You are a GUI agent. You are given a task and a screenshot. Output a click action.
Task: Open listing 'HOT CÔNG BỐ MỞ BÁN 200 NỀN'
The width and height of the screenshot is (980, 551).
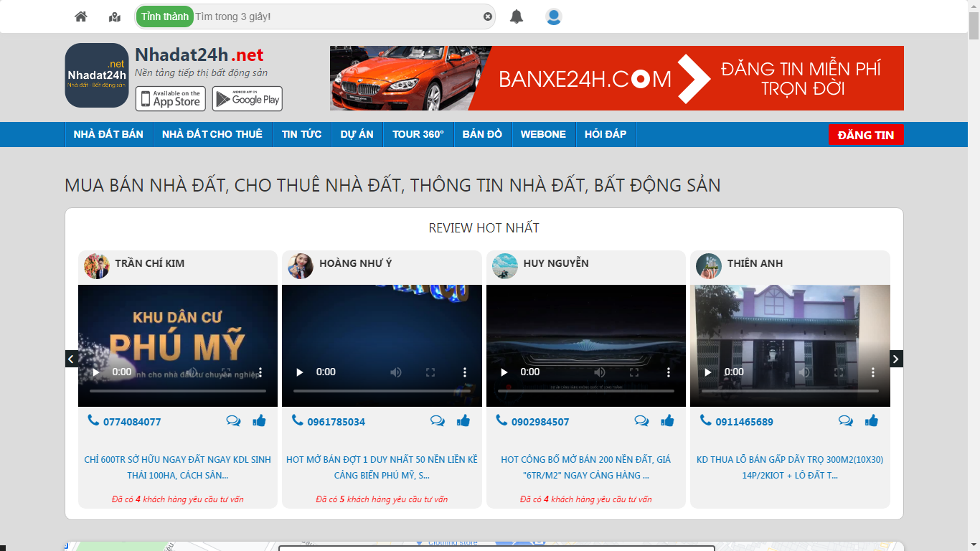(x=586, y=467)
